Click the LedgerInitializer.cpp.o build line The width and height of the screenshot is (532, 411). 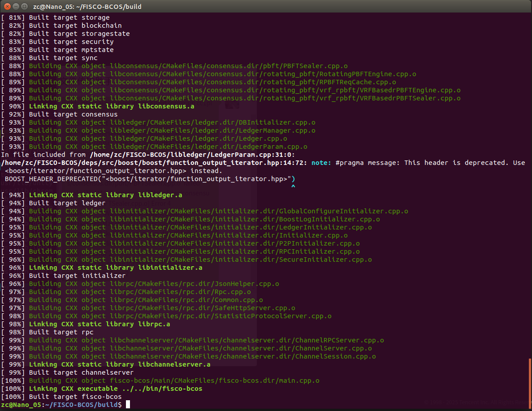(186, 227)
